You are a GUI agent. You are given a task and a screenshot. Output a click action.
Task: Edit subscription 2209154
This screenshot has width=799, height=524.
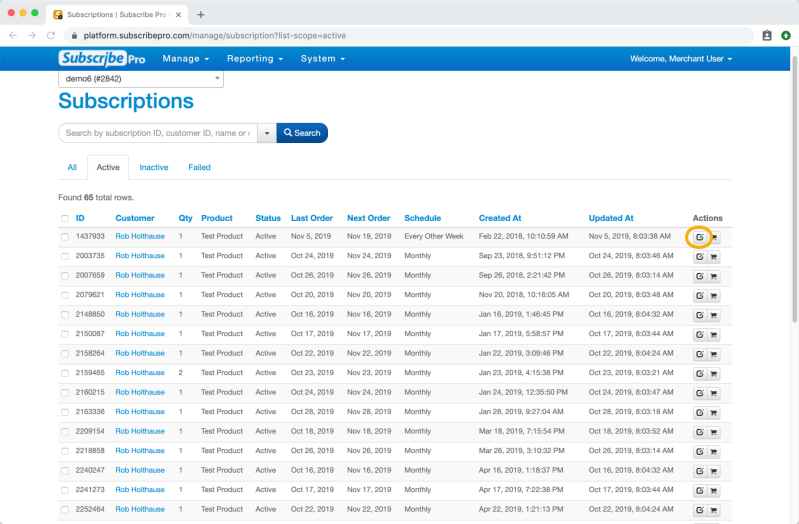point(700,432)
